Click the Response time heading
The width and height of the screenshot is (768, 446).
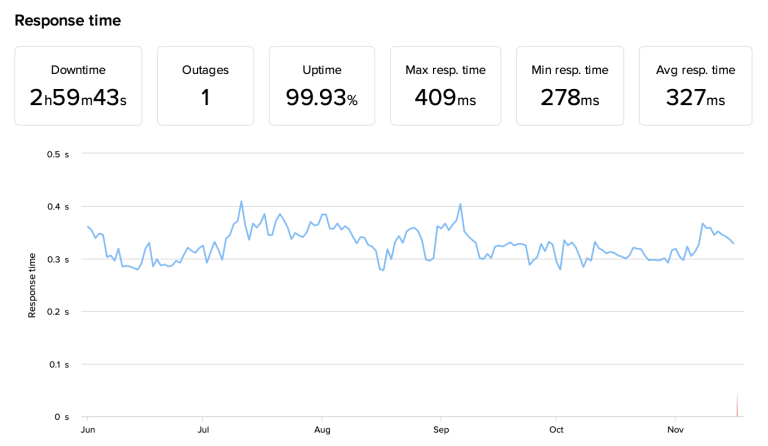point(68,21)
